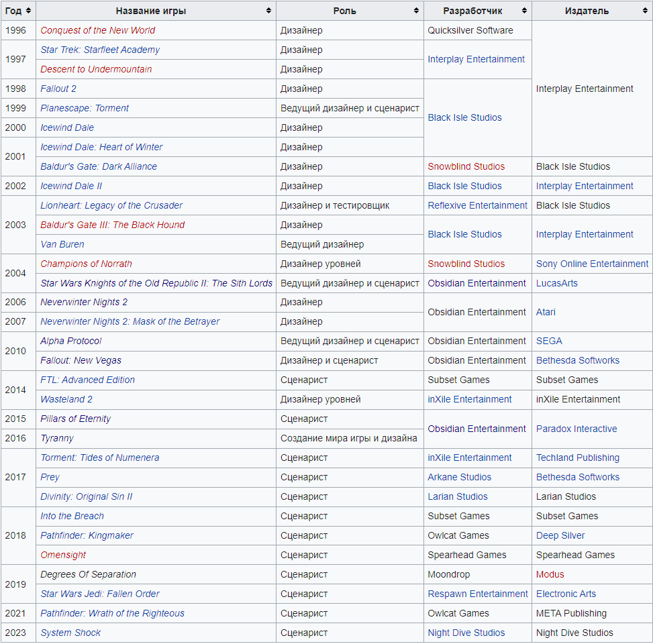Click Degrees Of Separation title text
653x644 pixels.
(89, 574)
